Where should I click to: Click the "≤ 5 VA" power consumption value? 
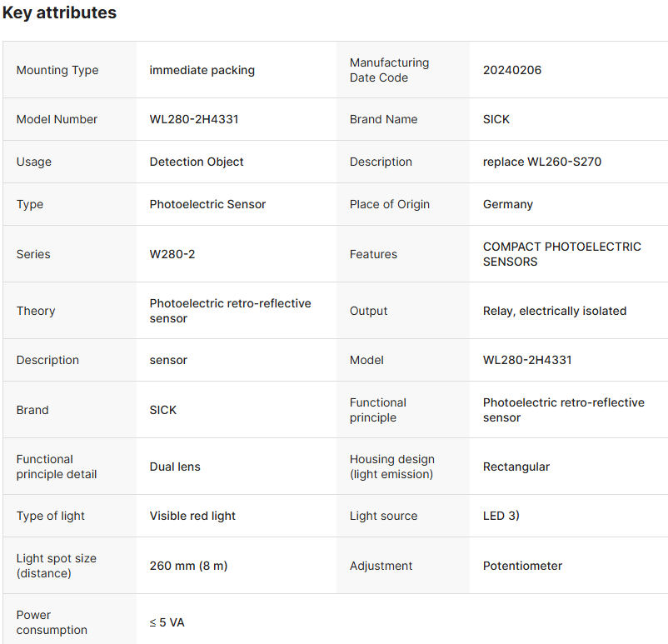click(x=167, y=622)
